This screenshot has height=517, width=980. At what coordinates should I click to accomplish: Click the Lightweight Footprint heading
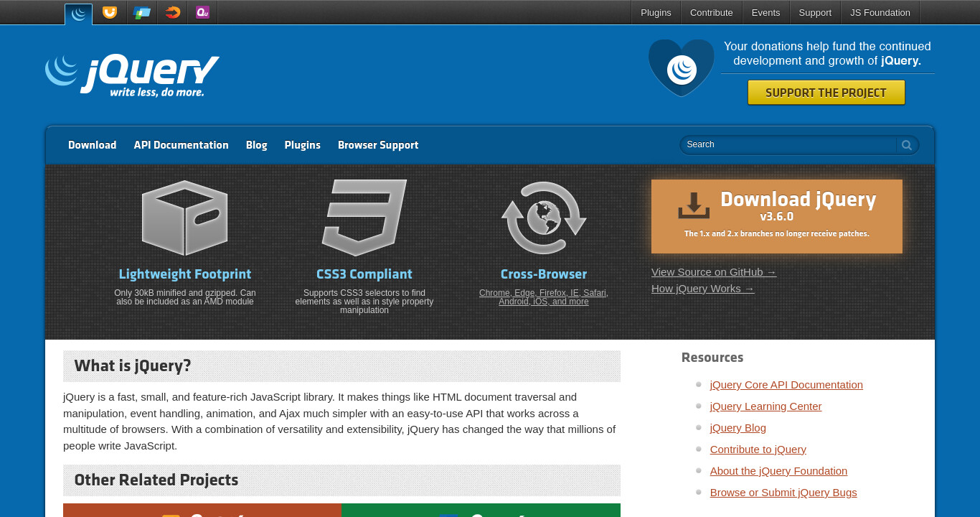coord(185,274)
